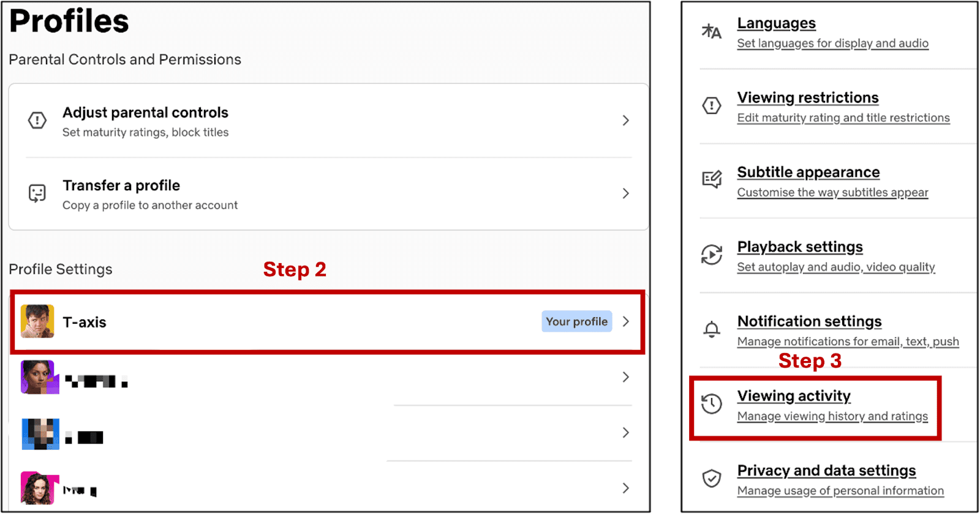Click the "Your profile" badge
The height and width of the screenshot is (514, 980).
pos(576,322)
